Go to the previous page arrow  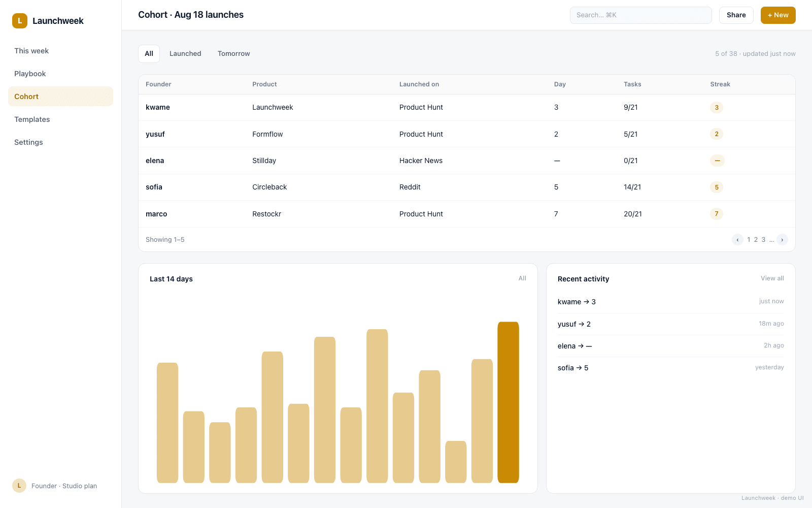(x=737, y=240)
